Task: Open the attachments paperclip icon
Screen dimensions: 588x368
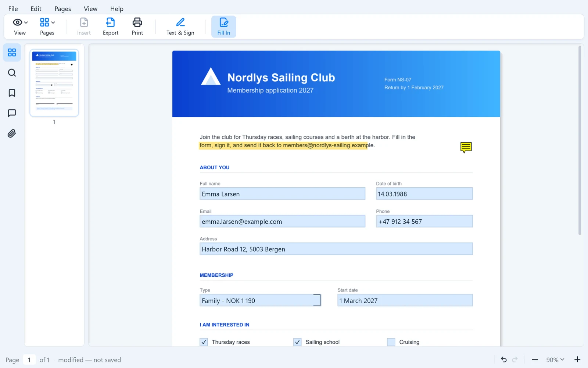Action: pos(12,133)
